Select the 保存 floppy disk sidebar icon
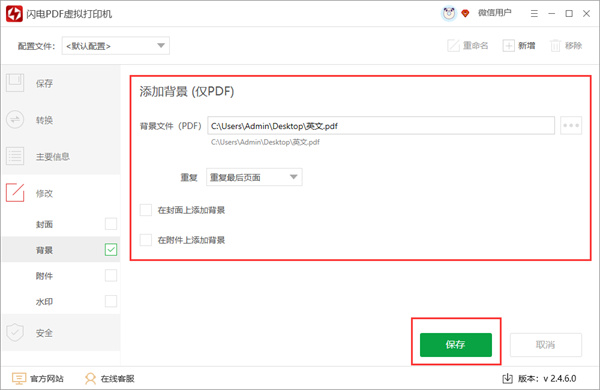 15,83
